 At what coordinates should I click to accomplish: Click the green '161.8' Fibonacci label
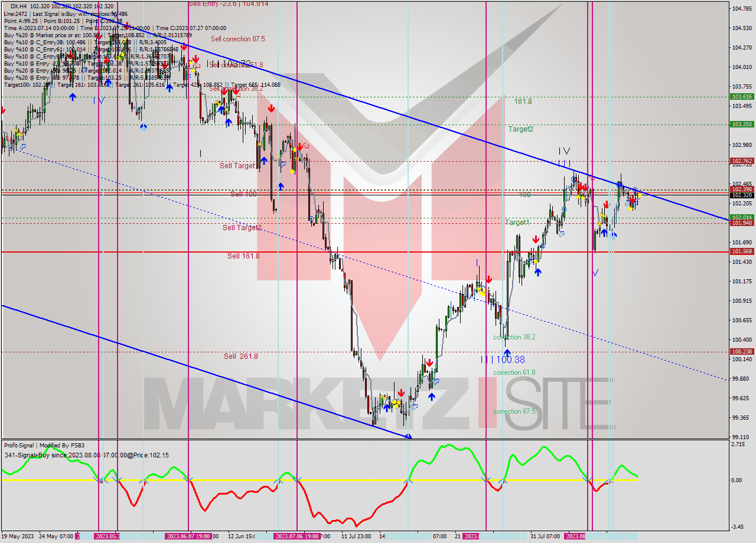[523, 102]
